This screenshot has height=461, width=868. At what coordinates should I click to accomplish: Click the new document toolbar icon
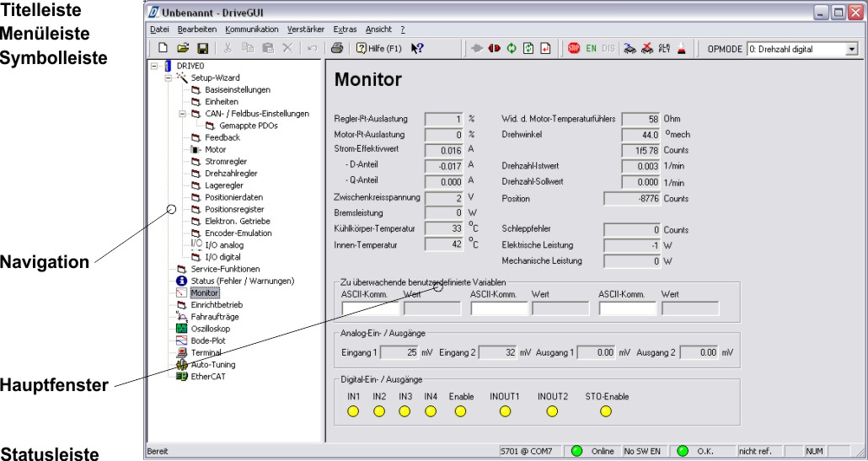click(x=163, y=49)
